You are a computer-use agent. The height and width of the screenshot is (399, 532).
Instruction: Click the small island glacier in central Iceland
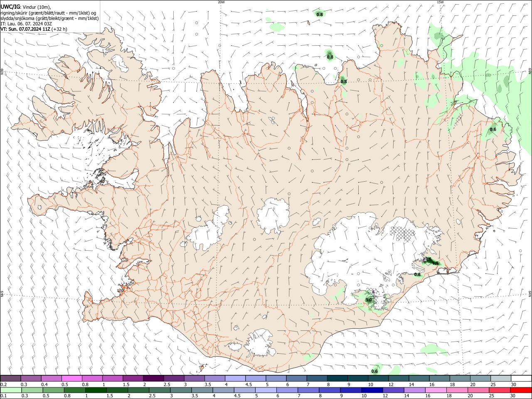tap(273, 216)
